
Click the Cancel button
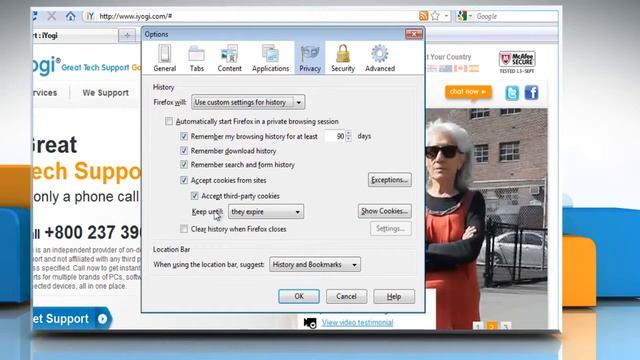pos(346,296)
